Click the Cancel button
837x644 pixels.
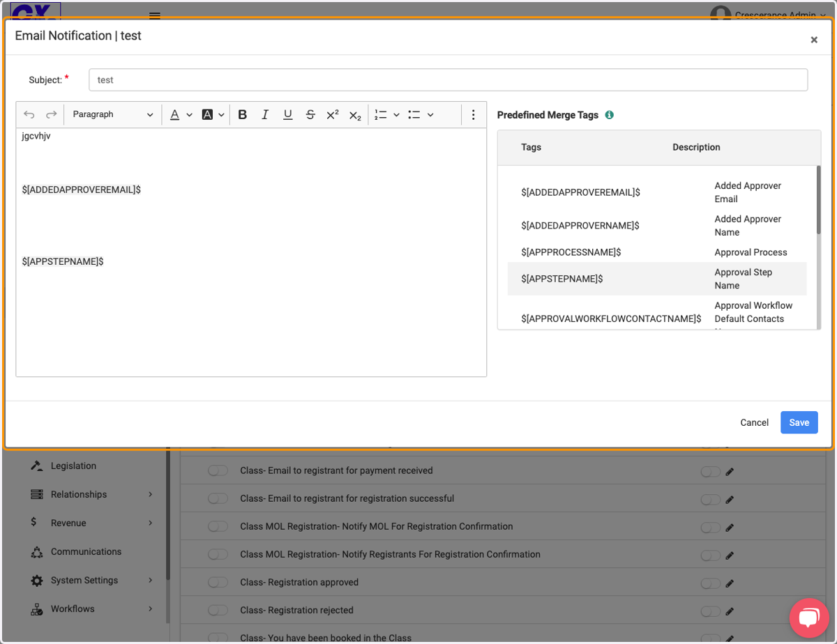coord(754,422)
